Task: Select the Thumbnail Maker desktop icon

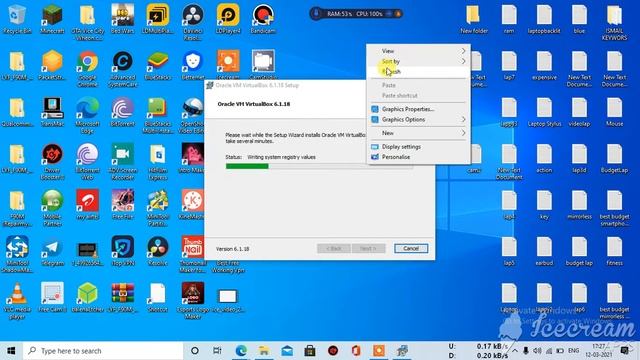Action: 193,255
